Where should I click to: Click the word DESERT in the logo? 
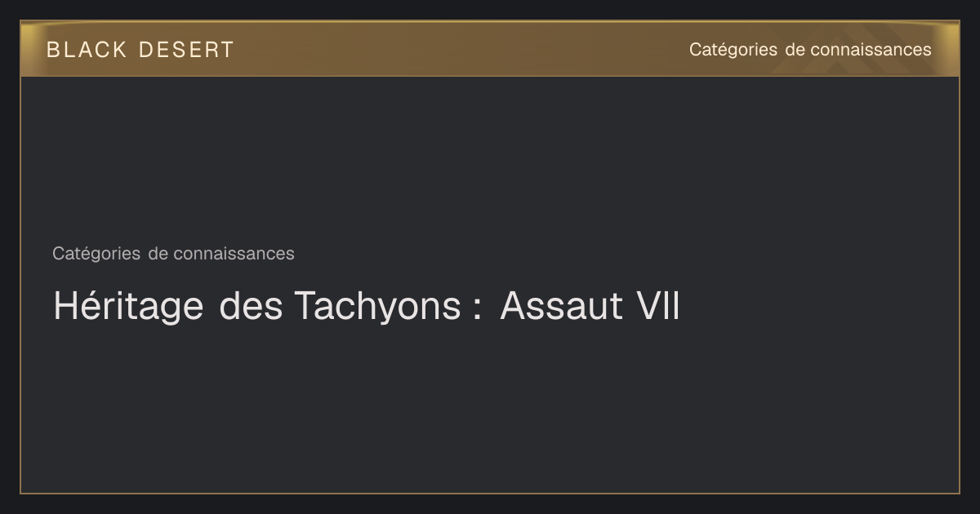186,50
